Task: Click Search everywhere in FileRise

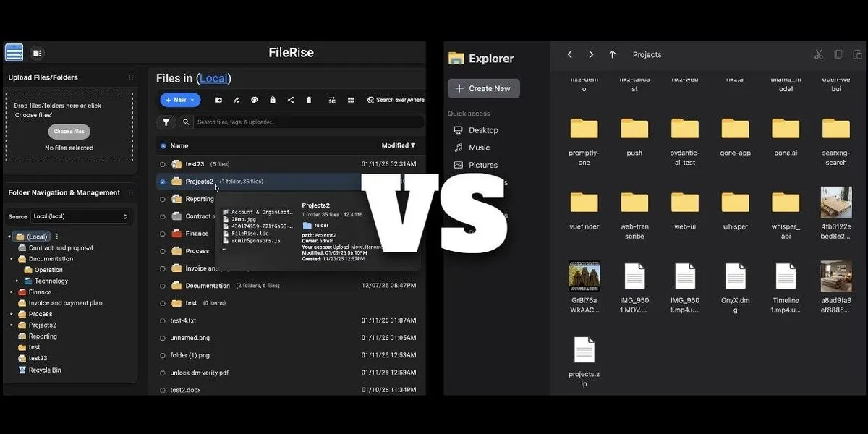Action: (395, 100)
